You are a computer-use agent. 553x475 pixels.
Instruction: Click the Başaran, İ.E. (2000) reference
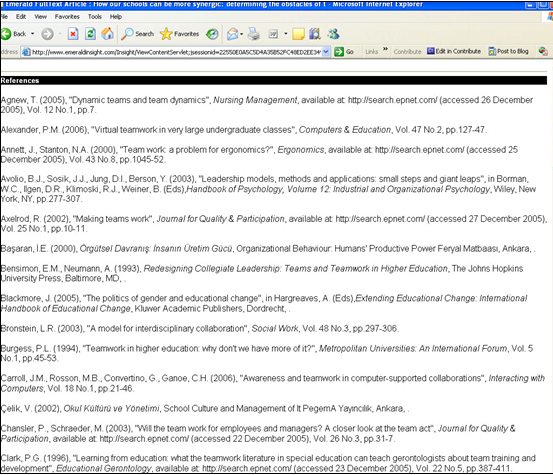[x=268, y=249]
